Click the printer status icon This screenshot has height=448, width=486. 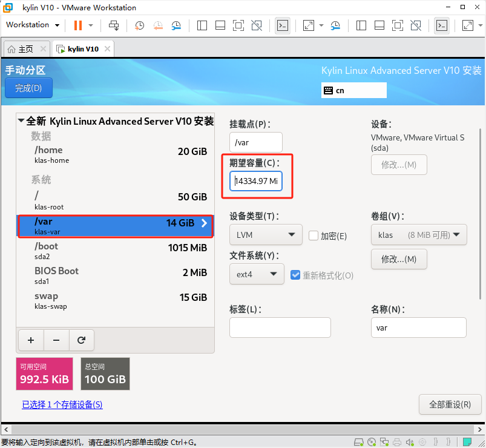pos(397,442)
